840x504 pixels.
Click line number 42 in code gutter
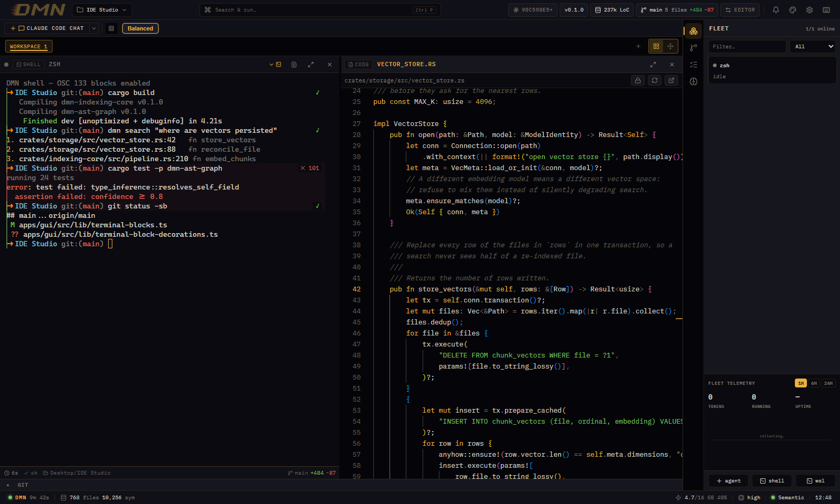click(x=356, y=289)
